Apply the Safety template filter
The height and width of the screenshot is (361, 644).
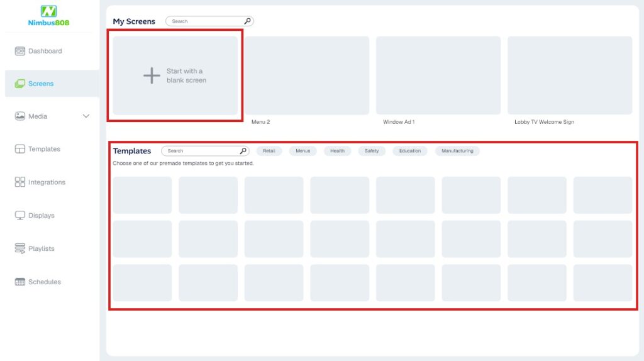click(372, 151)
